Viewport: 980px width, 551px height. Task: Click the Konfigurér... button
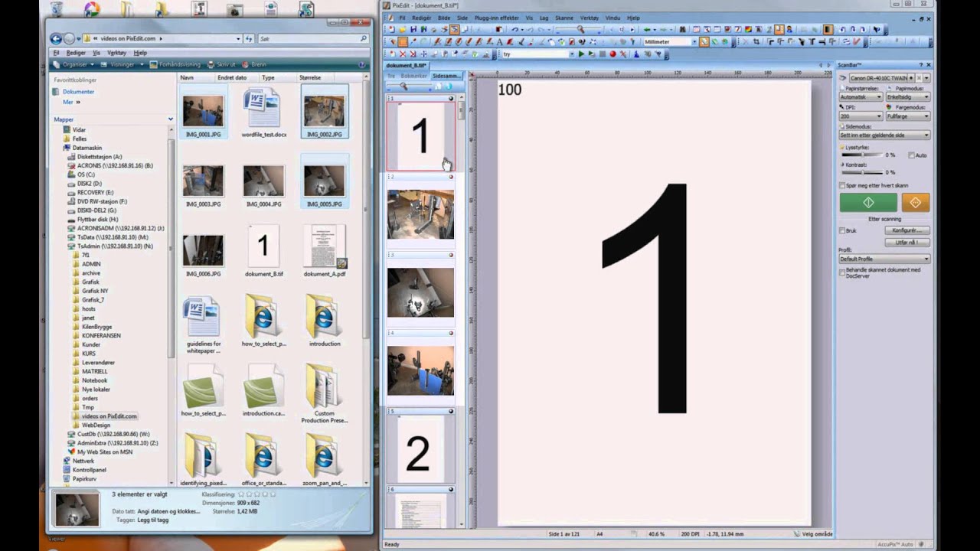point(907,230)
